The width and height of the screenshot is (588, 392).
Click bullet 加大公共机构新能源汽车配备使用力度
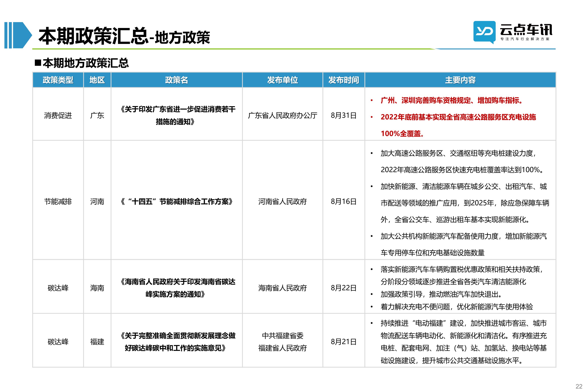click(x=464, y=244)
